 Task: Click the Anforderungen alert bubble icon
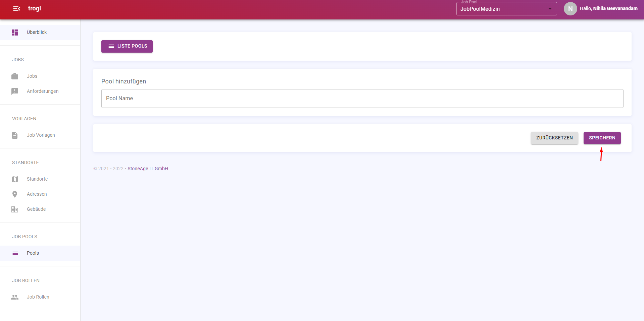tap(15, 91)
